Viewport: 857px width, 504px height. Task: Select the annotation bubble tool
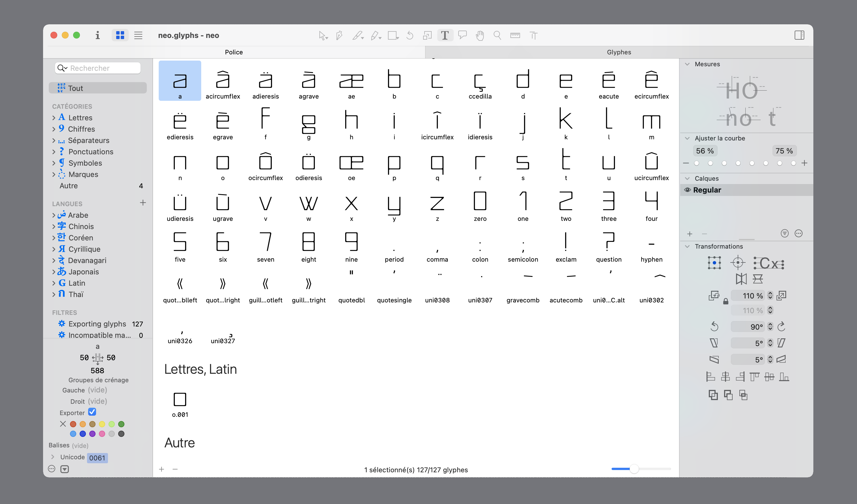[x=463, y=35]
